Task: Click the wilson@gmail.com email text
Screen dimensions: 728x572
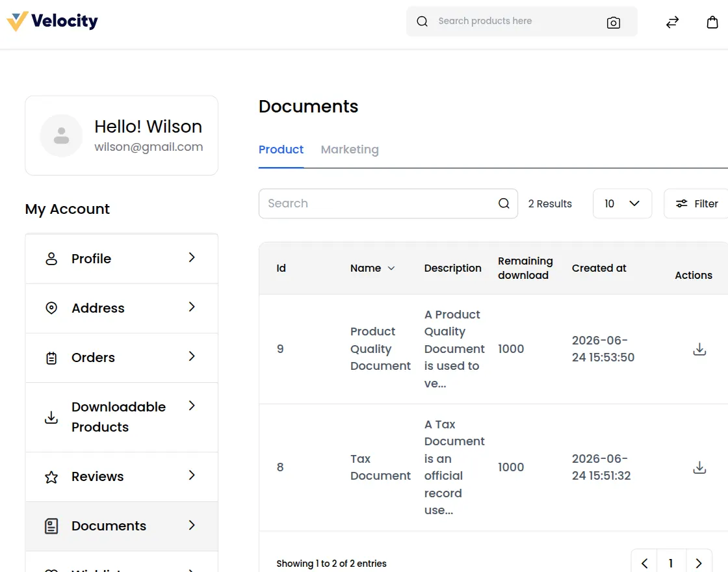Action: pos(149,147)
